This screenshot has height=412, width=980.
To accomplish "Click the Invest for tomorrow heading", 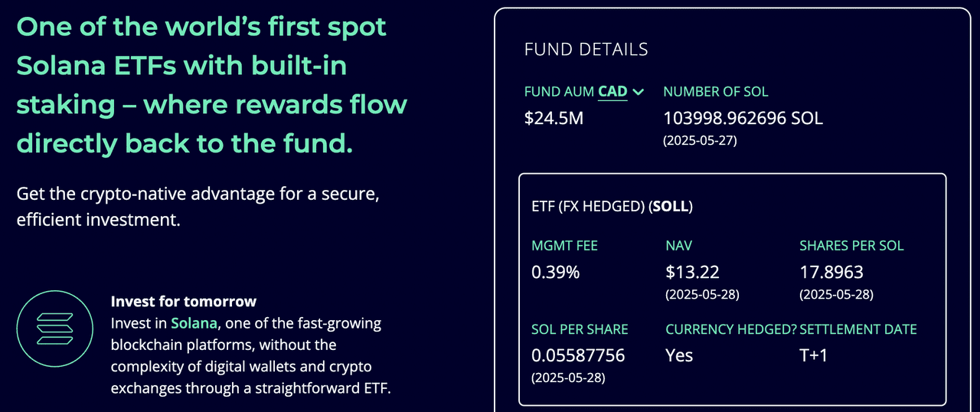I will (184, 301).
